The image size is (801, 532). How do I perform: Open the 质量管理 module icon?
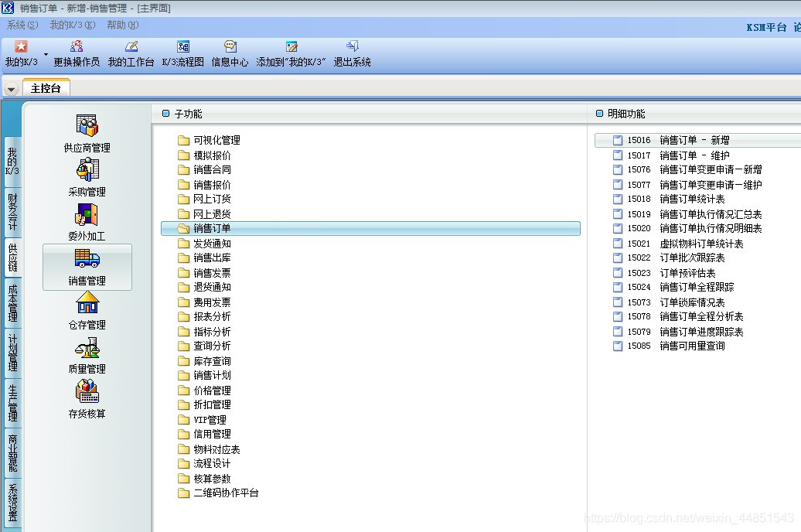click(x=87, y=355)
